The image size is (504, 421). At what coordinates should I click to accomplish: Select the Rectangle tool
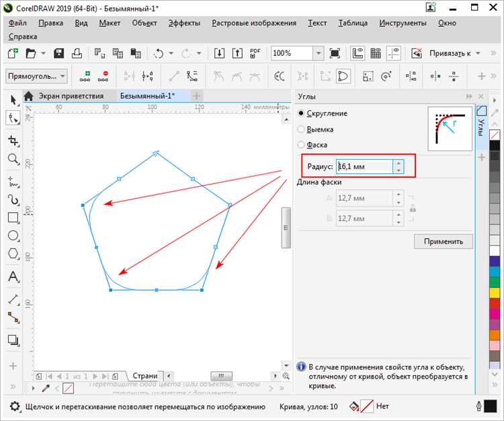13,218
